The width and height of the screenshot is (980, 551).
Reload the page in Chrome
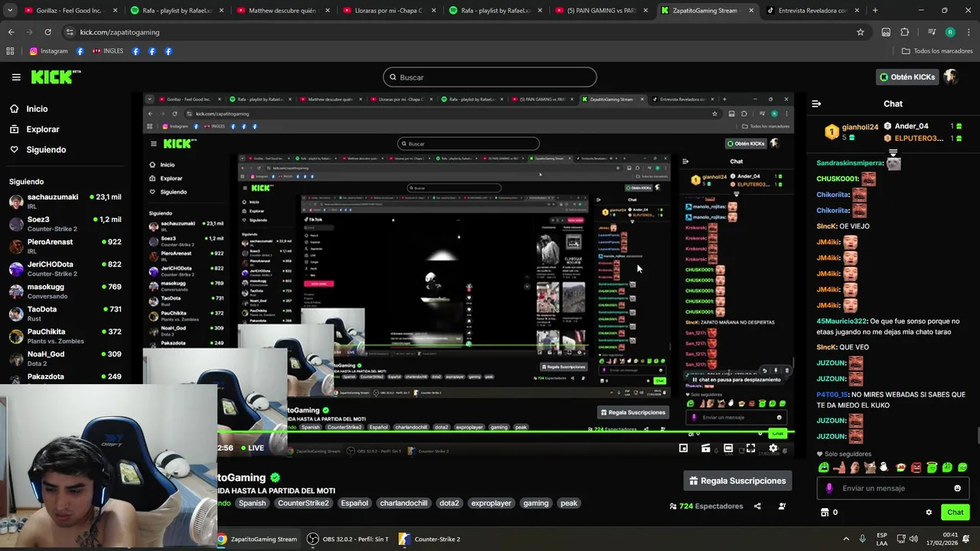tap(47, 32)
